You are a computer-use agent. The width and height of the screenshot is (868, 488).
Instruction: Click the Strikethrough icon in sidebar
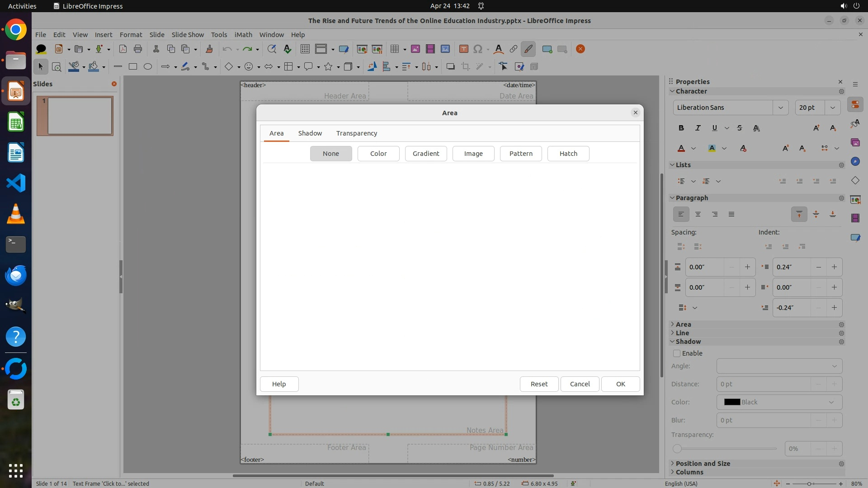[740, 128]
